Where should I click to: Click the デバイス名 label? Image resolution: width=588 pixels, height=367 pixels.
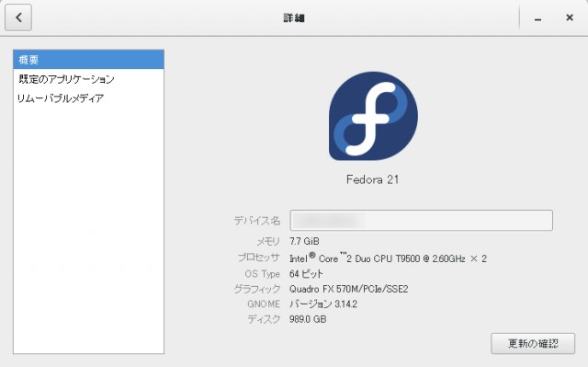click(x=257, y=220)
